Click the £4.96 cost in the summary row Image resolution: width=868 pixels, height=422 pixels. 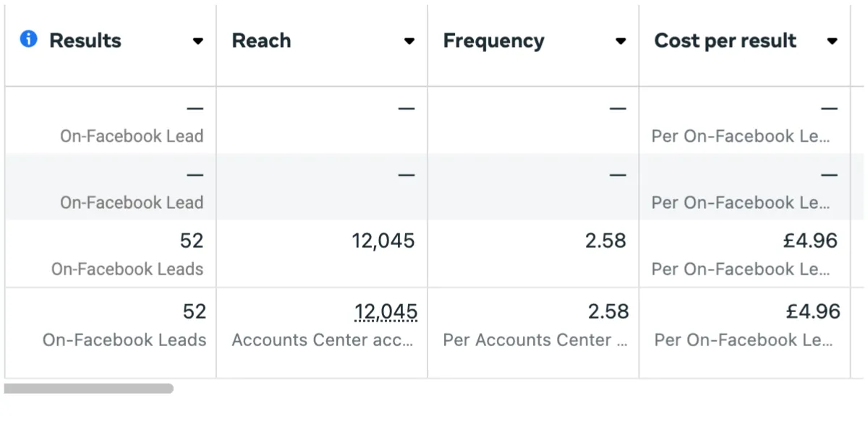[x=813, y=311]
